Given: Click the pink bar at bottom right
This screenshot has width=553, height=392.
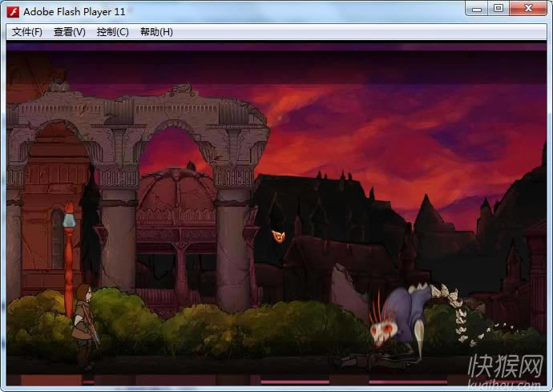Looking at the screenshot, I should tap(407, 382).
